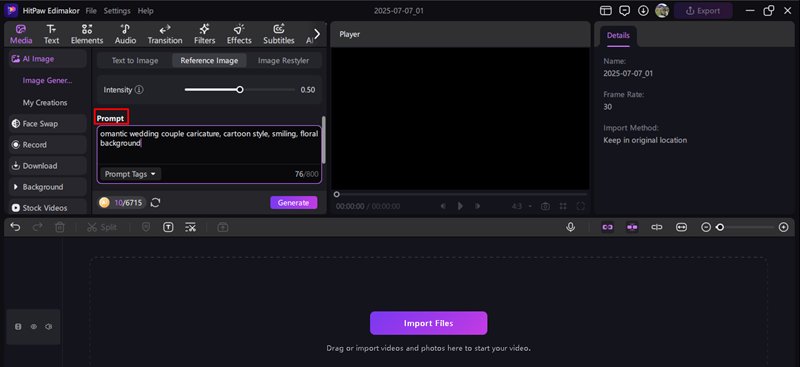The height and width of the screenshot is (367, 800).
Task: Click the subtitle-cut icon in timeline toolbar
Action: 190,227
